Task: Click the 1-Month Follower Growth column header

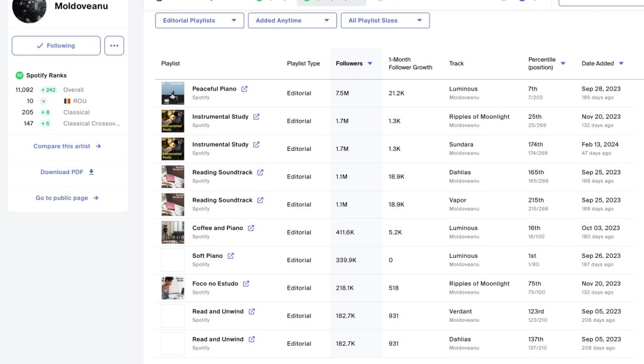Action: [410, 63]
